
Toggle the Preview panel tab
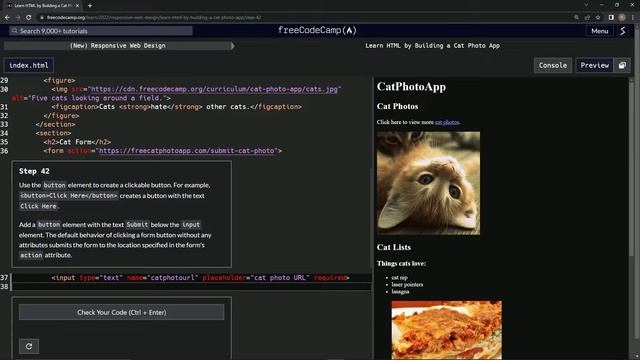pyautogui.click(x=595, y=65)
